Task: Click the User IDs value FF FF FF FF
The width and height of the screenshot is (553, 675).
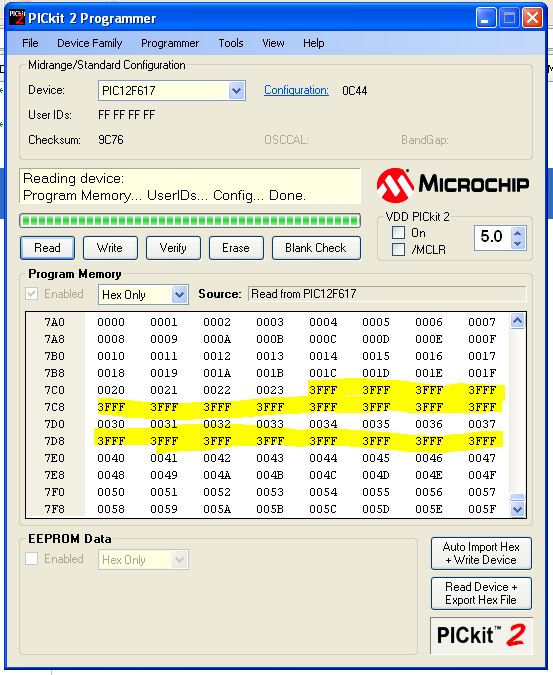Action: coord(127,115)
